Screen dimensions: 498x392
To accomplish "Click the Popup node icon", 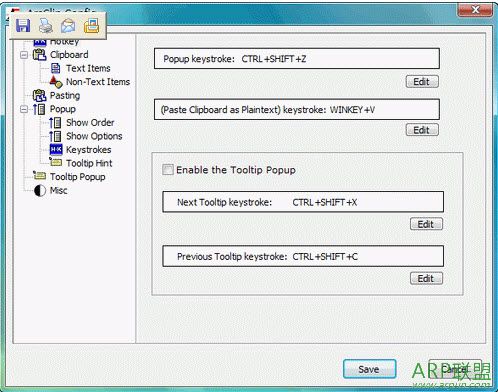I will 39,109.
